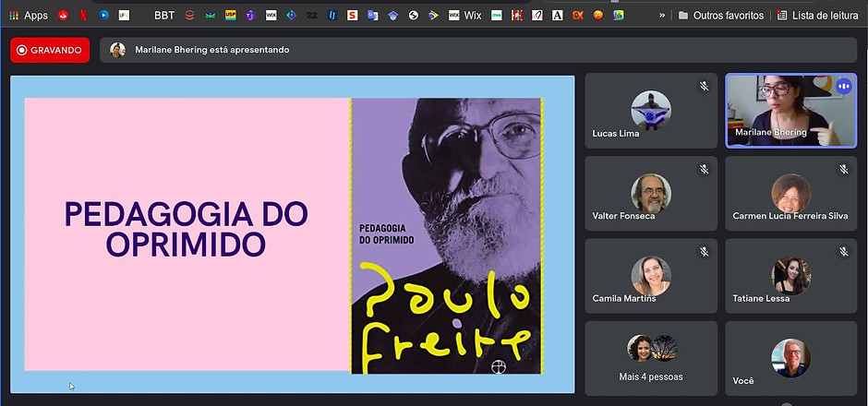868x406 pixels.
Task: Click Valter Fonseca muted microphone icon
Action: click(704, 169)
